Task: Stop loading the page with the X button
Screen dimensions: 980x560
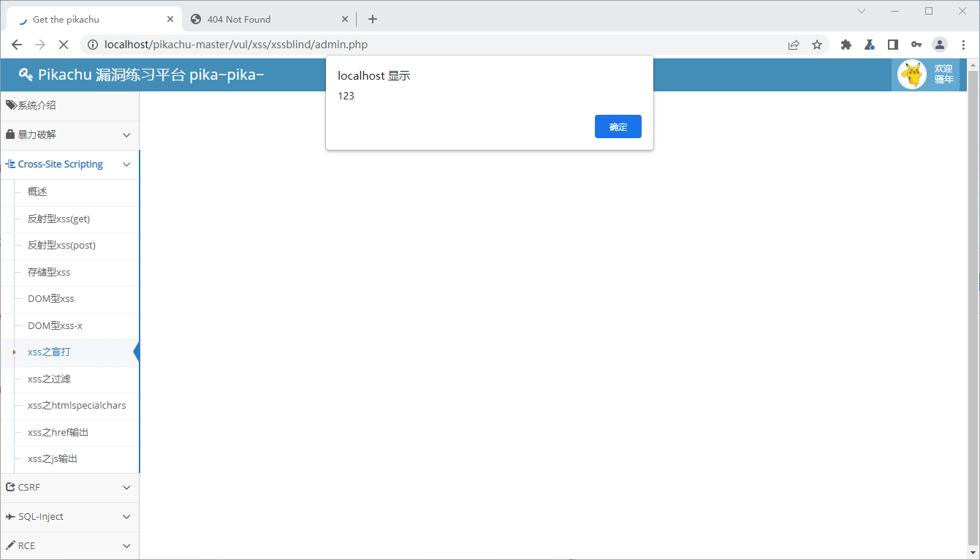Action: 63,45
